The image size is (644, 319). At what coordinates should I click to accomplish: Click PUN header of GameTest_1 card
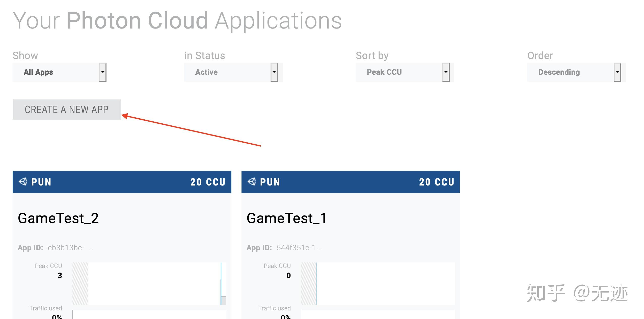[x=270, y=182]
